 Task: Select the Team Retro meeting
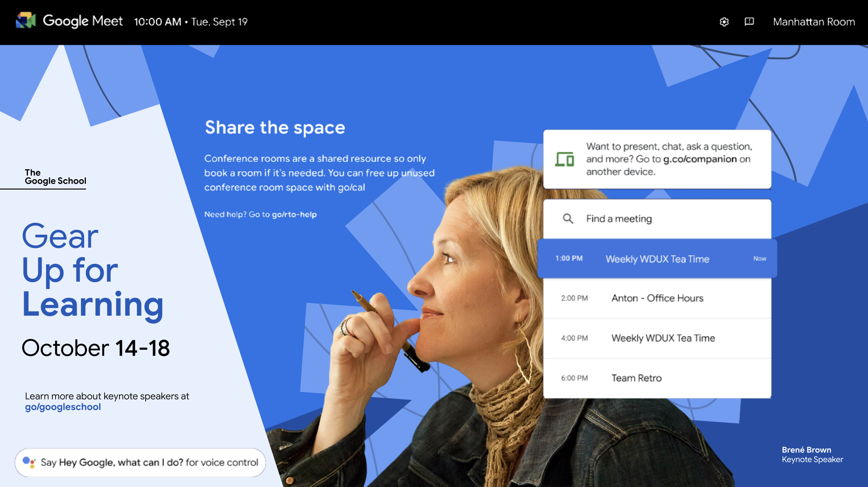(657, 378)
